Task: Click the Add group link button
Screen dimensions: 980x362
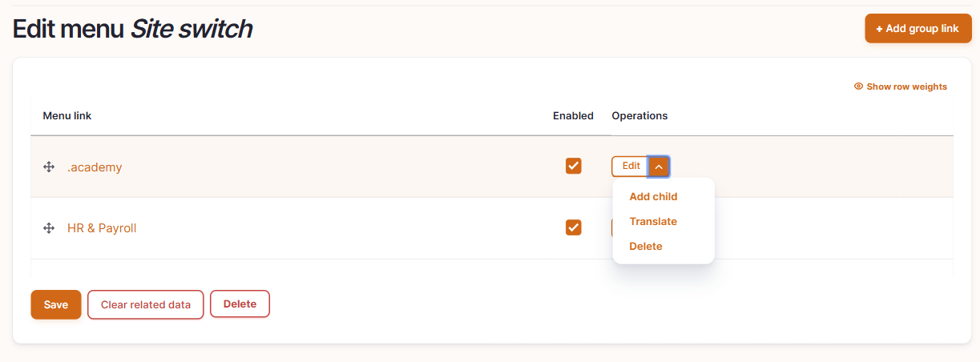Action: (x=918, y=28)
